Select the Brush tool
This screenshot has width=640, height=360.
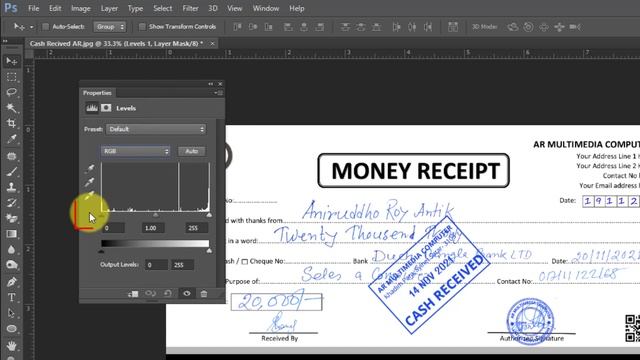pyautogui.click(x=11, y=171)
